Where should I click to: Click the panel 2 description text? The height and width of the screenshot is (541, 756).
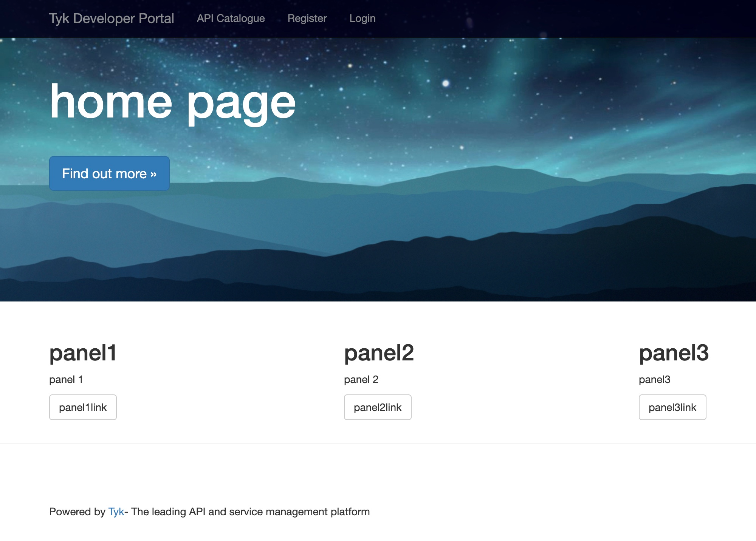click(361, 380)
